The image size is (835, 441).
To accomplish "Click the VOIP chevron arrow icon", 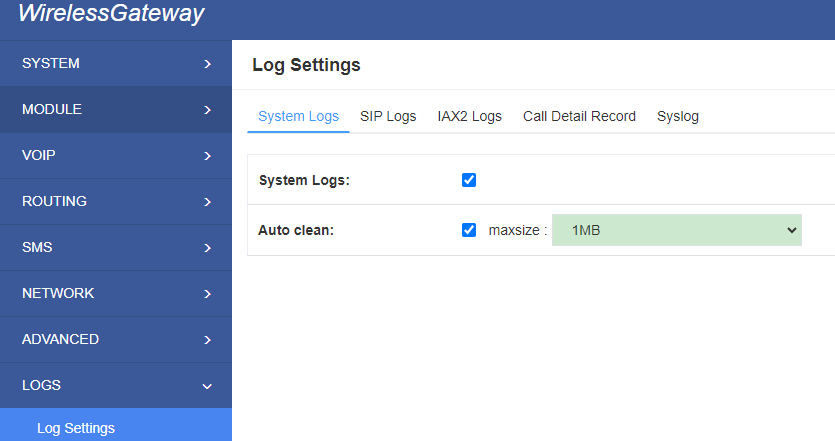I will (x=208, y=156).
